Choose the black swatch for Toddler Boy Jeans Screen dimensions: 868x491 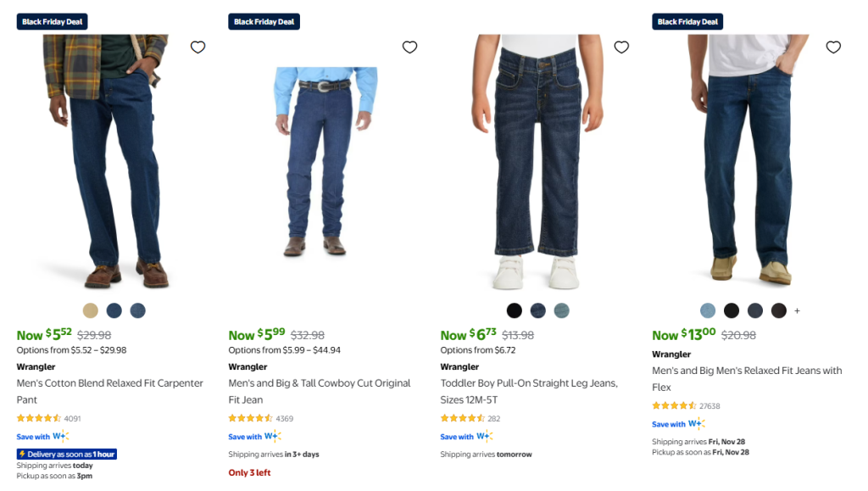[x=515, y=310]
